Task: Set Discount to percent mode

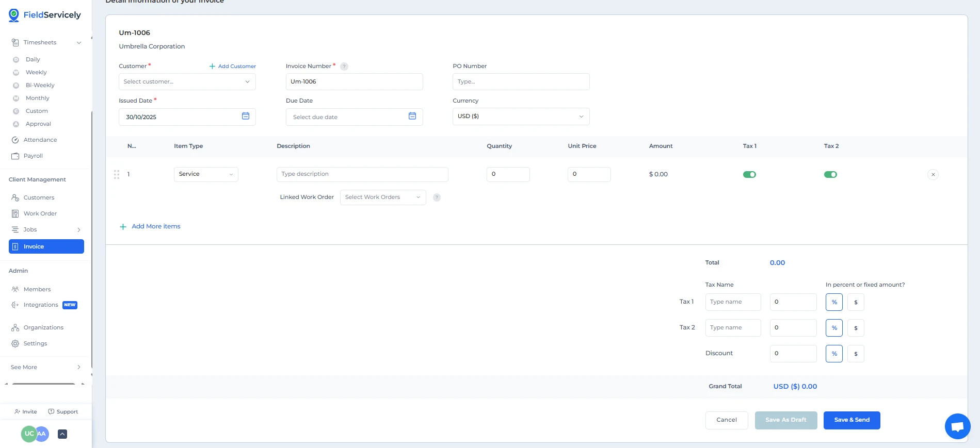Action: point(834,354)
